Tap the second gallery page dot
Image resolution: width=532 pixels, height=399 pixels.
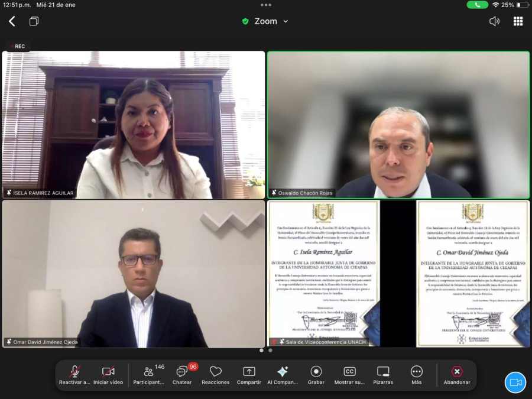click(x=270, y=351)
